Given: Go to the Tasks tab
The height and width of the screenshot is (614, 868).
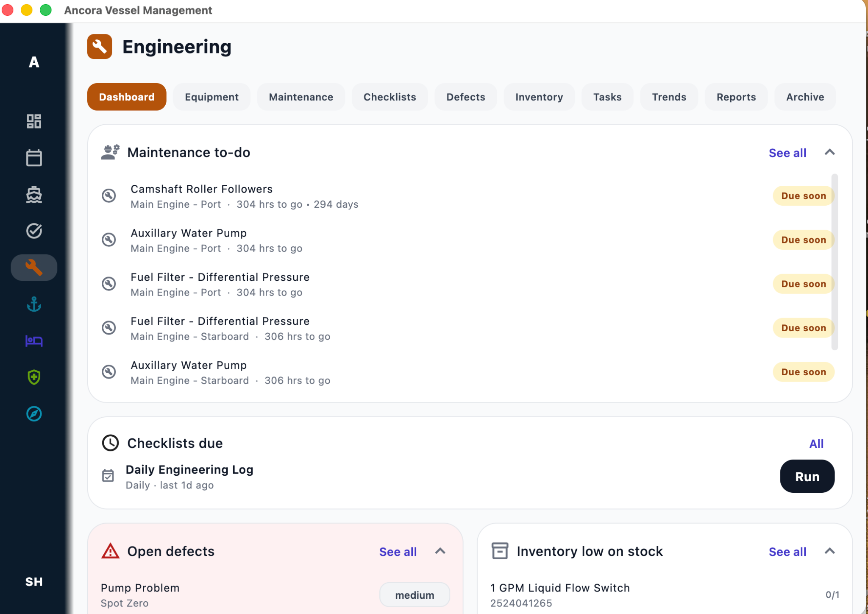Looking at the screenshot, I should tap(607, 97).
